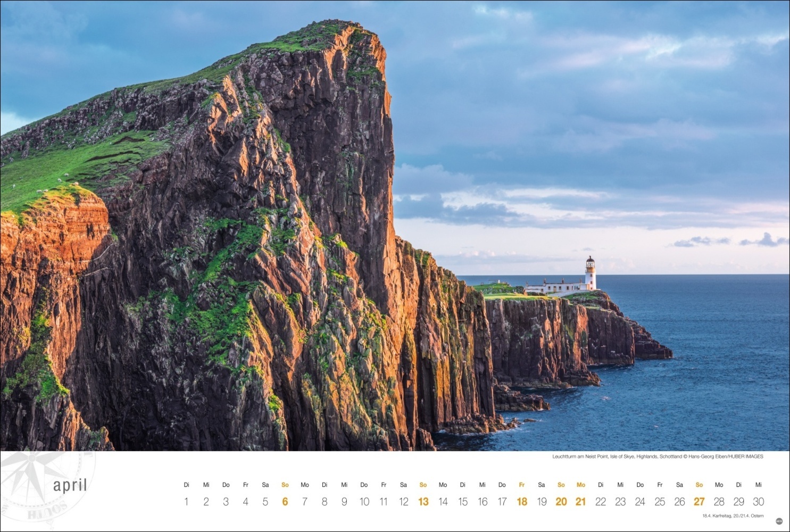Select the date number 23
790x532 pixels.
(620, 502)
